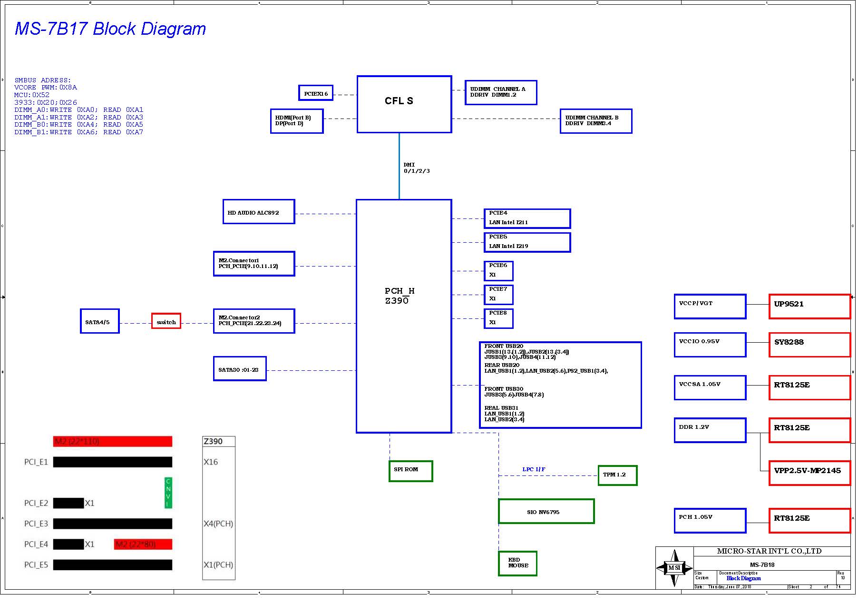The image size is (868, 614).
Task: Select the VPP2.5V-MP2145 block
Action: point(809,473)
